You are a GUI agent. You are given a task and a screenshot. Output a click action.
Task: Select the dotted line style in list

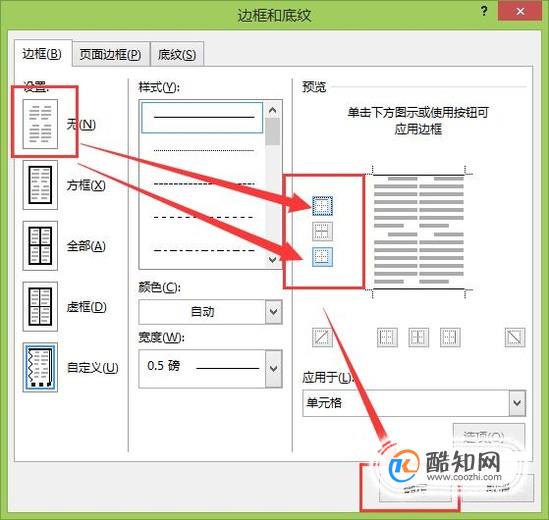(x=204, y=150)
